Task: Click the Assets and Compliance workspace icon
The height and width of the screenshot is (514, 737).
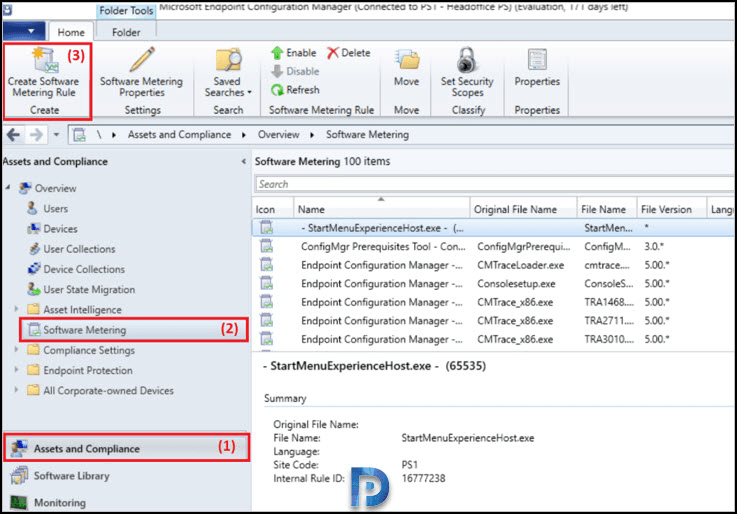Action: pos(19,449)
